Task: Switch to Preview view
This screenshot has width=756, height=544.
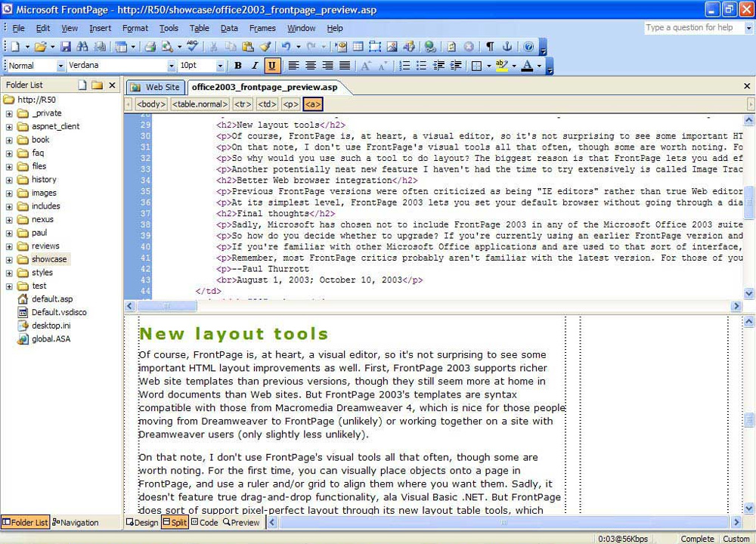Action: [241, 522]
